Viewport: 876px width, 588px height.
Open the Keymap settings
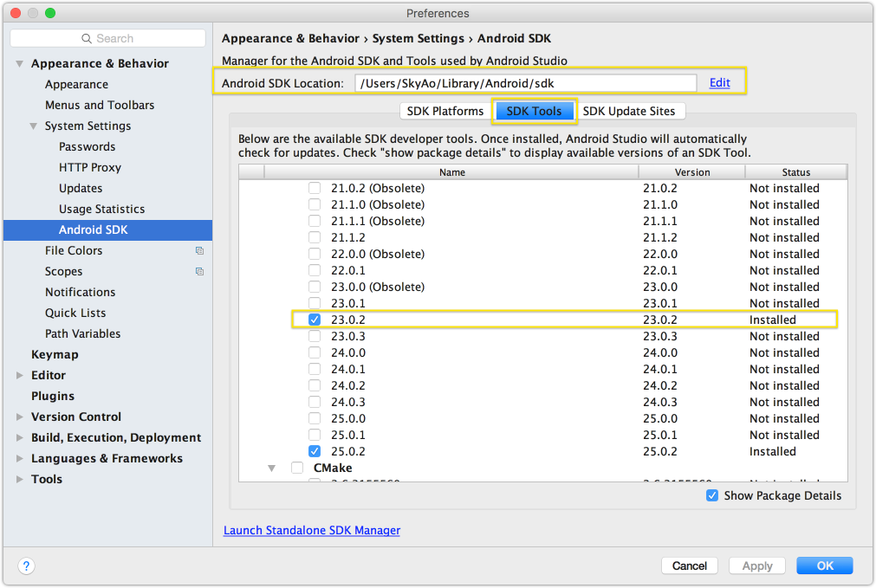click(55, 354)
